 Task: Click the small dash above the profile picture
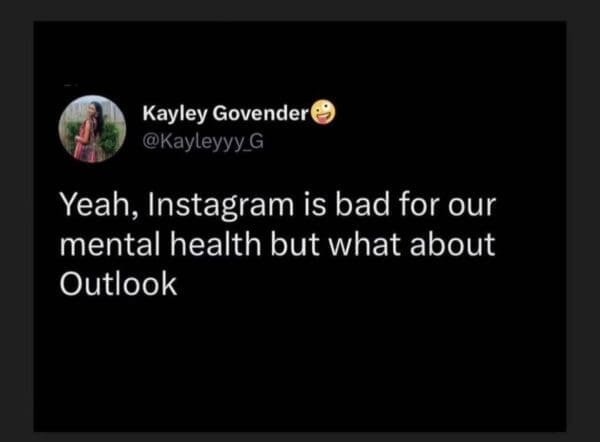point(70,85)
